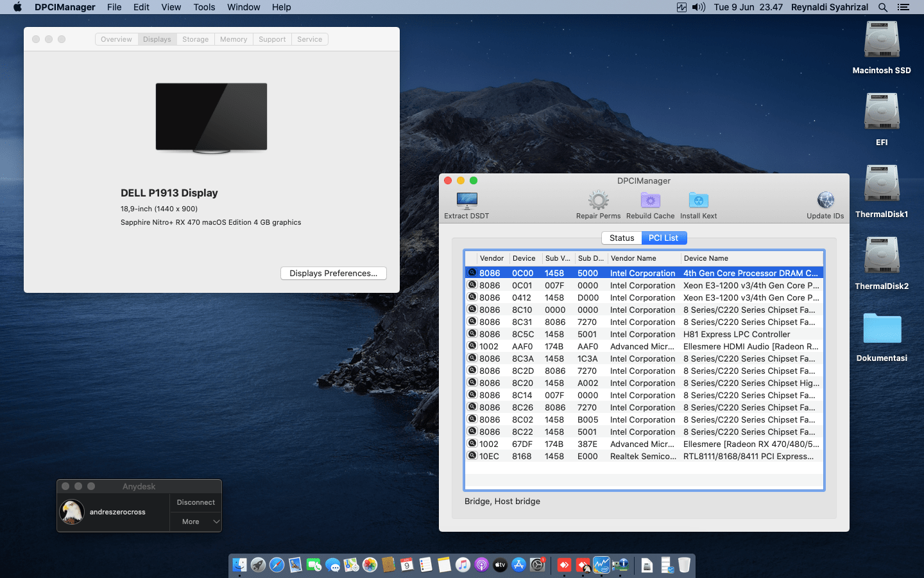Click the Install Kext icon
This screenshot has width=924, height=578.
tap(698, 201)
